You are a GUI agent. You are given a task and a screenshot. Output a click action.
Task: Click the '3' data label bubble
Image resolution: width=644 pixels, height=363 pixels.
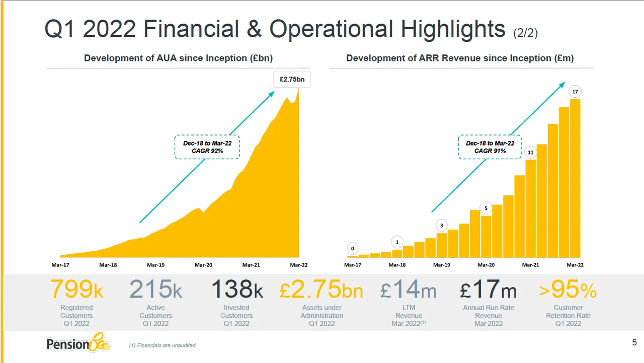[x=442, y=226]
